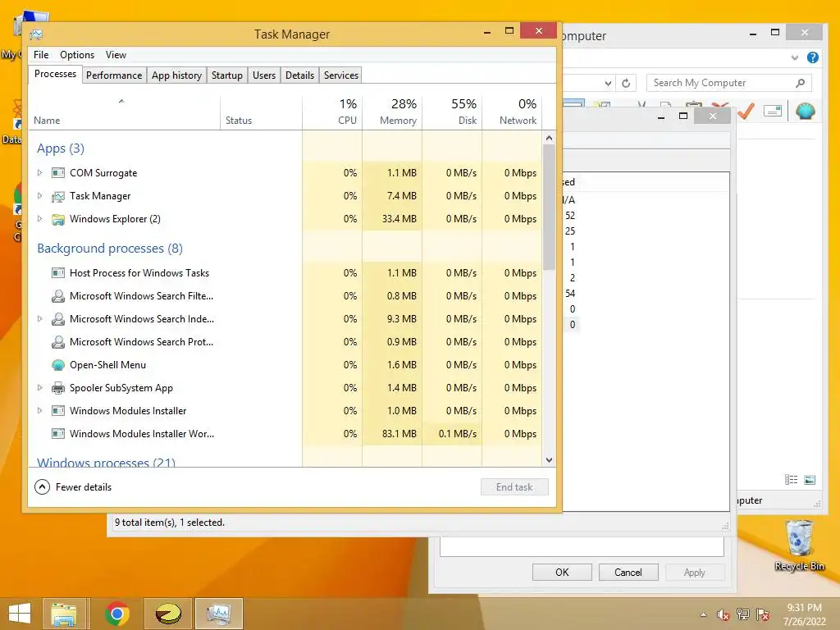840x630 pixels.
Task: Click the Spooler SubSystem App printer icon
Action: (x=58, y=388)
